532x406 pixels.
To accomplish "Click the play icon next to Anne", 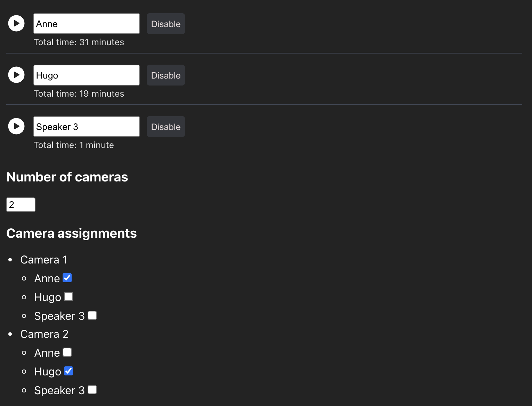I will pyautogui.click(x=16, y=23).
